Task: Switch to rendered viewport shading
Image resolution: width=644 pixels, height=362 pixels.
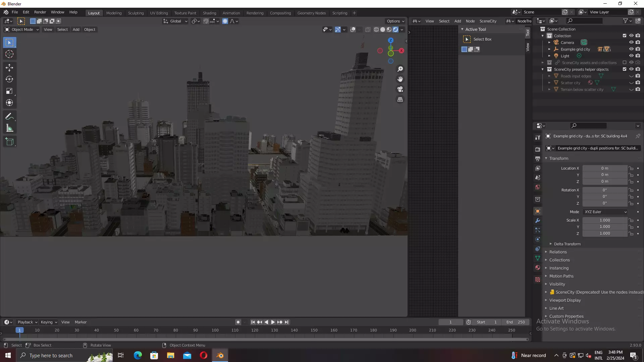Action: 395,29
